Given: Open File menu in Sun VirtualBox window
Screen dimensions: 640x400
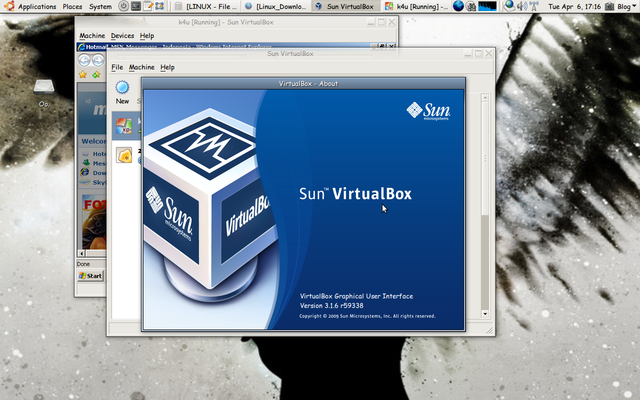Looking at the screenshot, I should point(117,67).
